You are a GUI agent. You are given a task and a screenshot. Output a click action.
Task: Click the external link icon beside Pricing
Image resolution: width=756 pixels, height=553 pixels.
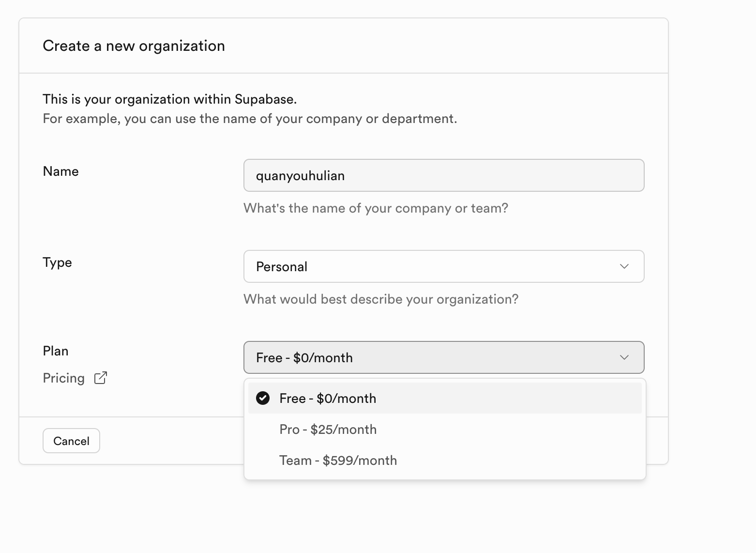[x=101, y=378]
